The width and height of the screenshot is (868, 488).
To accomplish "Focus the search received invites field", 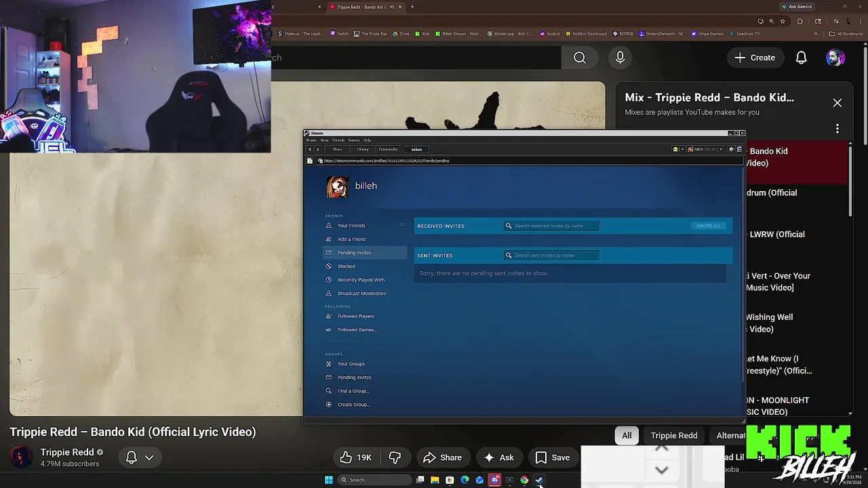I will (551, 226).
